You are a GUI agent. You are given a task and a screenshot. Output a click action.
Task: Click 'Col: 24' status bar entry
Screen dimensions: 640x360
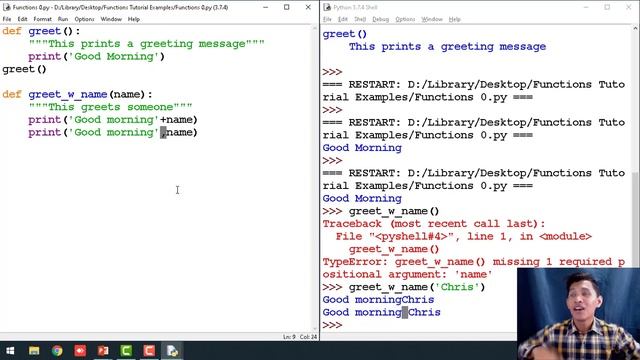click(309, 337)
